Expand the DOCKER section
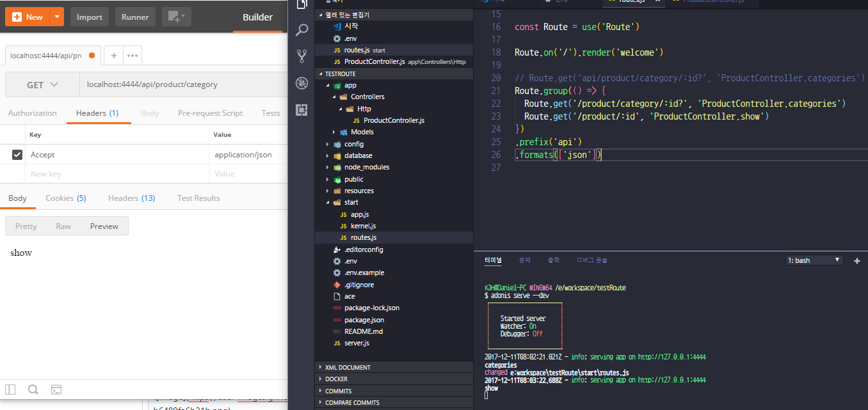Screen dimensions: 868x410 pyautogui.click(x=394, y=379)
